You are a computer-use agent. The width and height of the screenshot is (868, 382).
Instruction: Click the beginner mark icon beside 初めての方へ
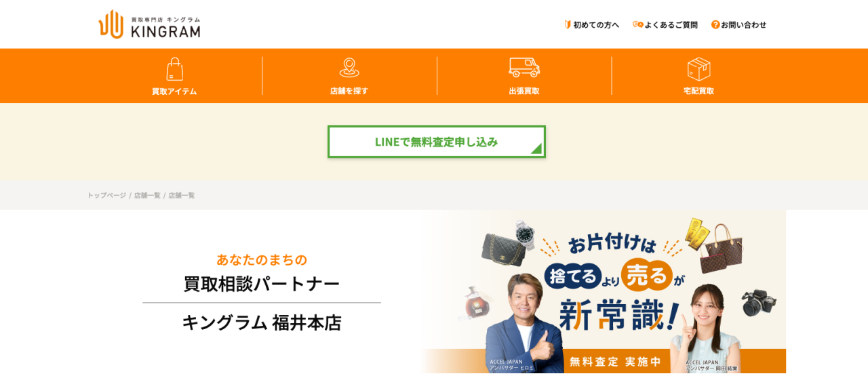(x=568, y=24)
